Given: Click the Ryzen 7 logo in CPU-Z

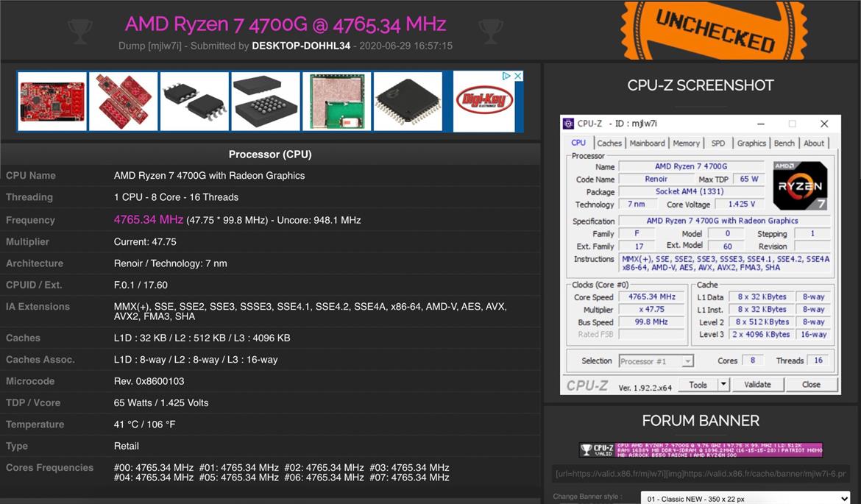Looking at the screenshot, I should point(800,185).
